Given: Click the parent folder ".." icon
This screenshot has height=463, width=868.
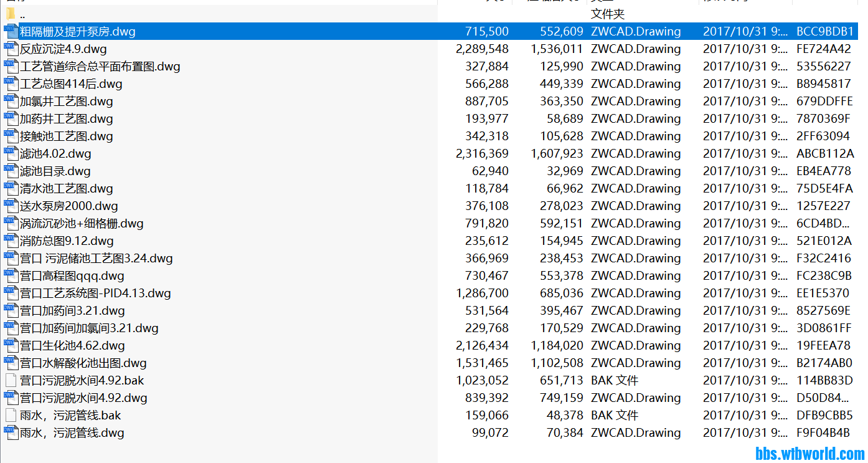Looking at the screenshot, I should pyautogui.click(x=11, y=14).
